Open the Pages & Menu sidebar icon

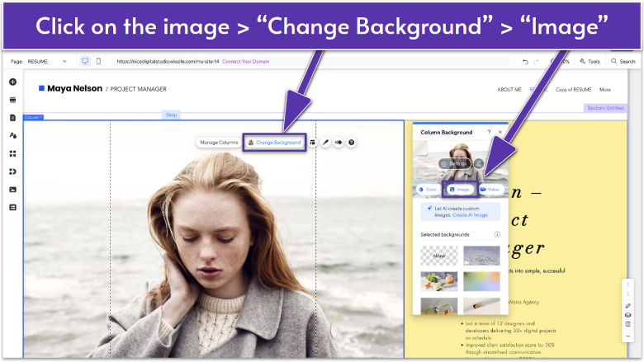(x=12, y=118)
